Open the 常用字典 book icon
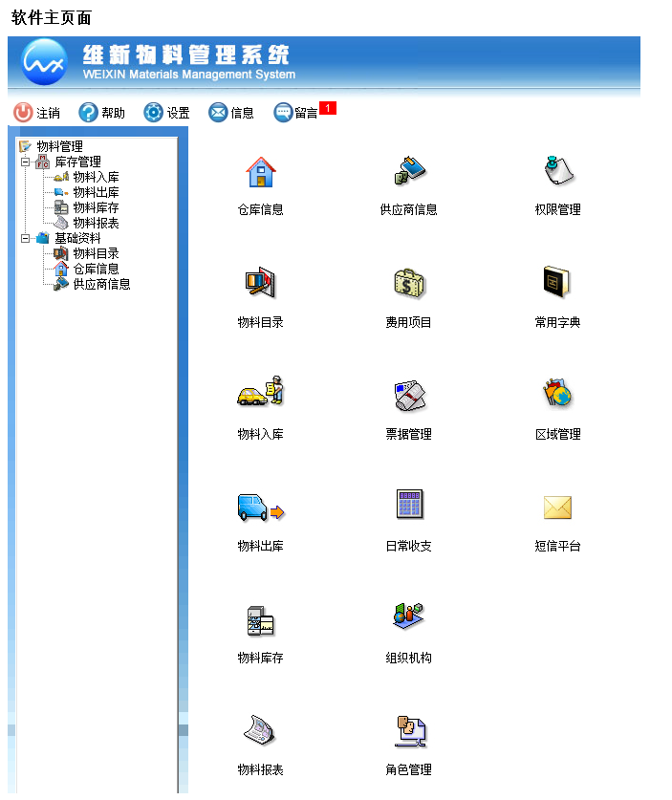Screen dimensions: 672x800 [x=557, y=283]
